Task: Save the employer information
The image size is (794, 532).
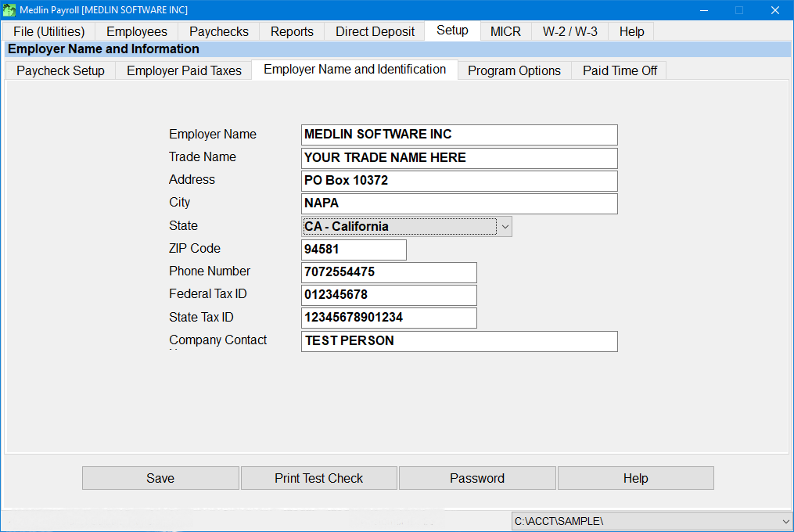Action: 160,478
